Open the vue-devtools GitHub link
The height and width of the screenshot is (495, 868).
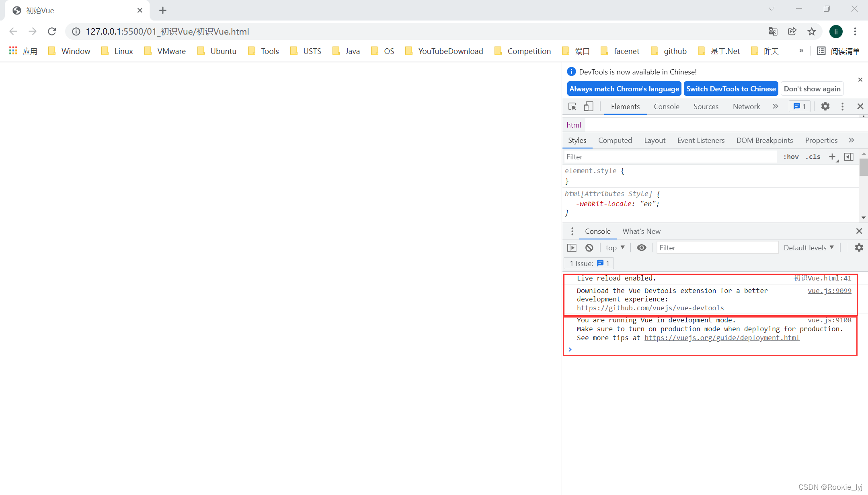pos(650,308)
